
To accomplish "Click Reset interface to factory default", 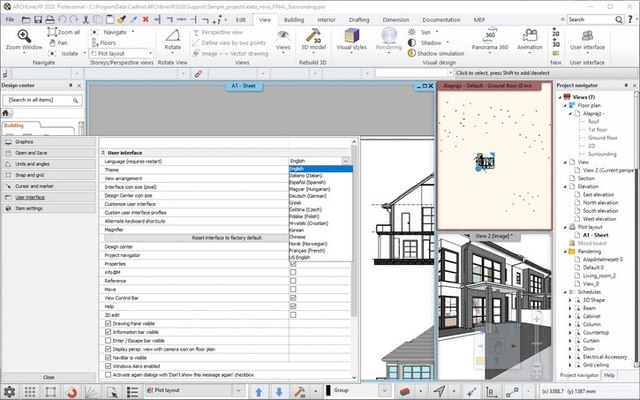I will click(227, 237).
